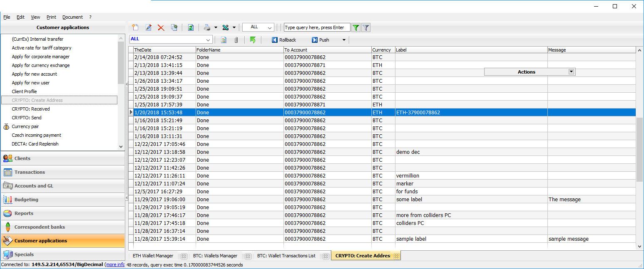
Task: Open the Reports section
Action: coord(62,213)
